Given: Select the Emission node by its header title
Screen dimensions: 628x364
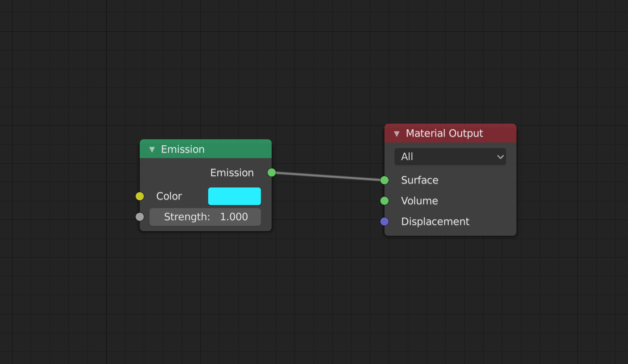Looking at the screenshot, I should pos(183,149).
